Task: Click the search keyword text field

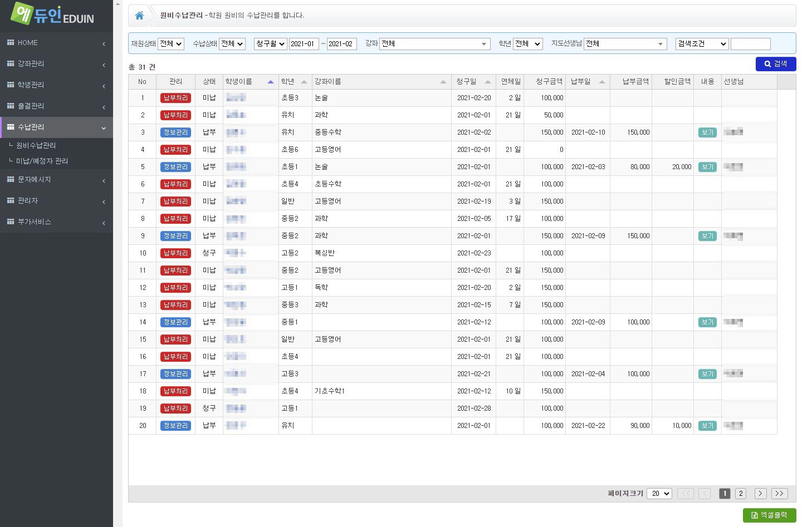Action: pos(751,44)
